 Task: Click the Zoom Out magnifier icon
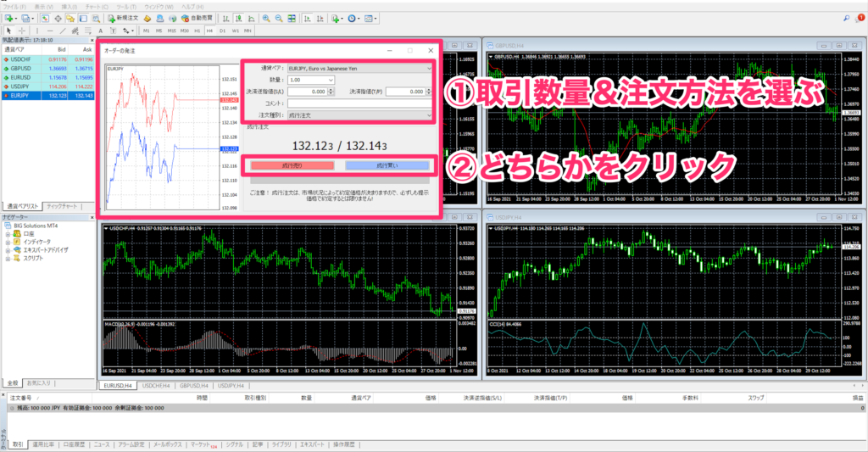(279, 19)
